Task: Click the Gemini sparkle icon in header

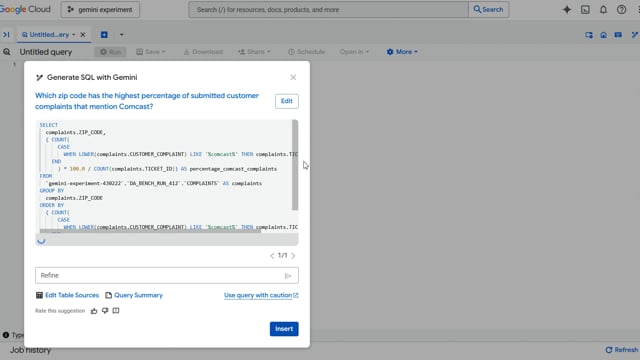Action: (567, 9)
